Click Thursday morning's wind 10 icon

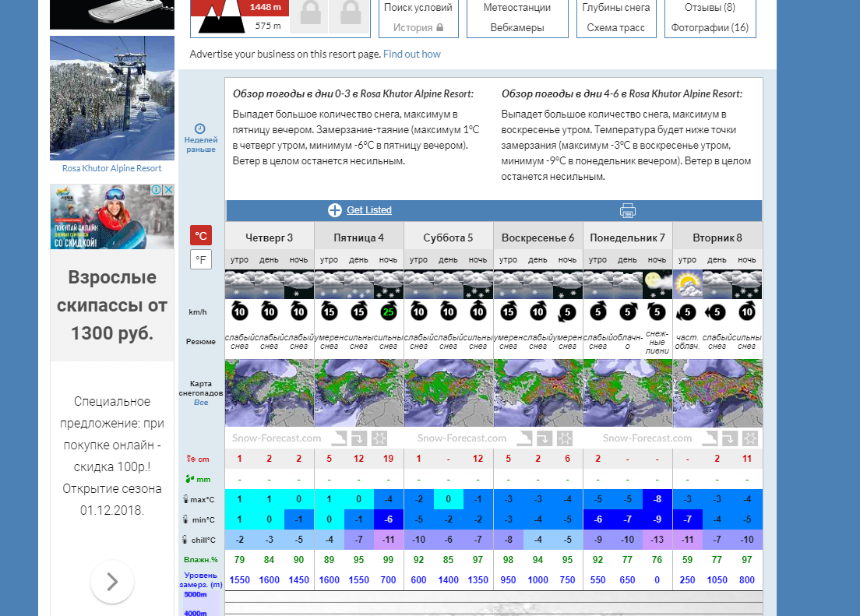pyautogui.click(x=240, y=312)
